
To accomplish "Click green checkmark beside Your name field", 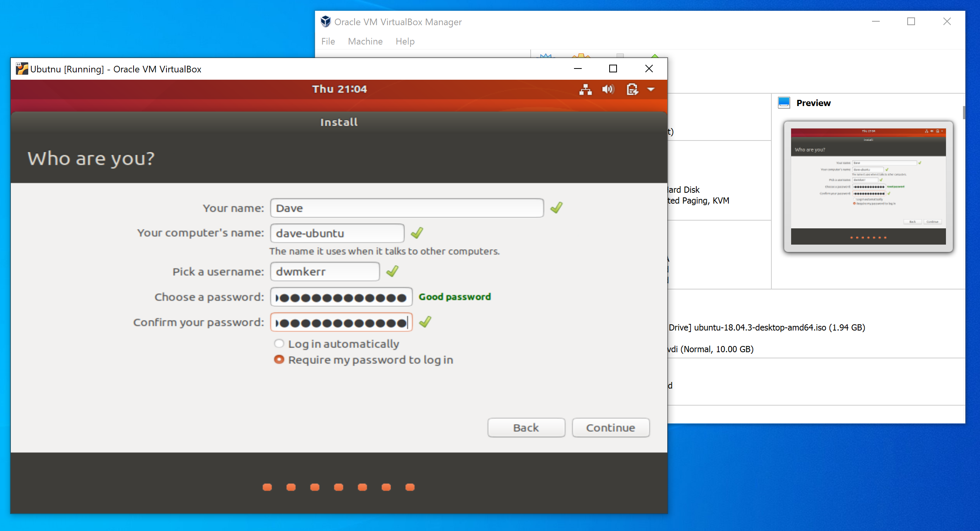I will tap(556, 208).
